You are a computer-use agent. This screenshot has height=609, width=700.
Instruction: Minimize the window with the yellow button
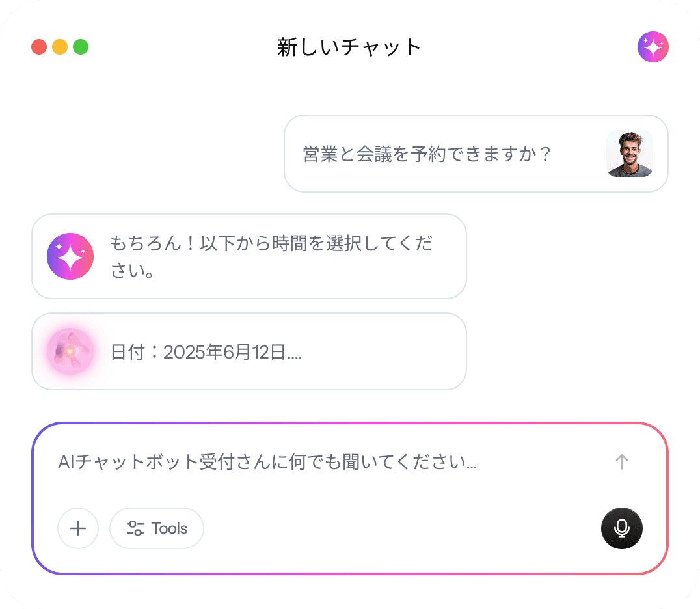(x=60, y=47)
